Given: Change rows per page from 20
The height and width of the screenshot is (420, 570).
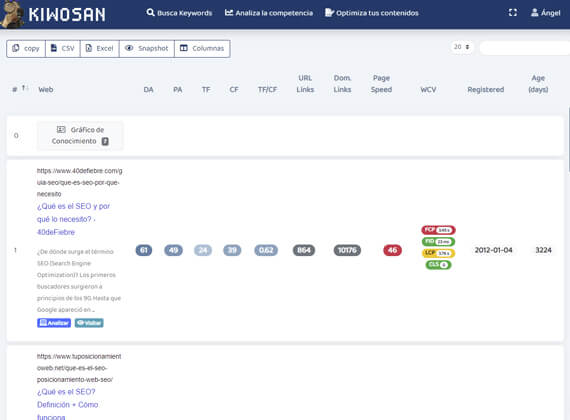Looking at the screenshot, I should (x=462, y=47).
